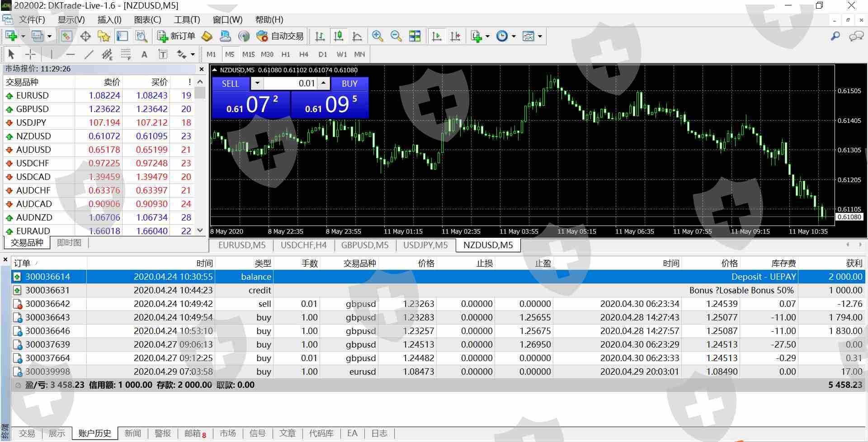Open the 图表(C) menu
The image size is (868, 442).
147,20
